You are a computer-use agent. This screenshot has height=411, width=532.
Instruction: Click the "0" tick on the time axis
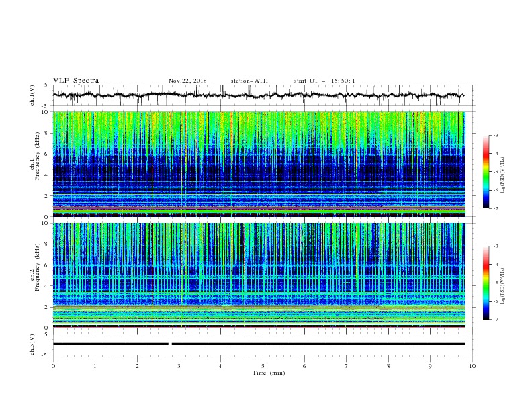pyautogui.click(x=53, y=366)
